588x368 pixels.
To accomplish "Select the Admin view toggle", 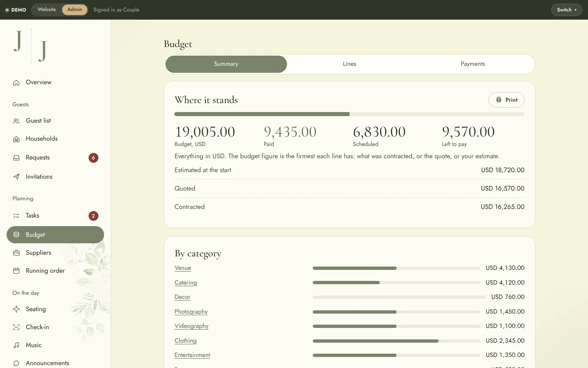I will (75, 9).
